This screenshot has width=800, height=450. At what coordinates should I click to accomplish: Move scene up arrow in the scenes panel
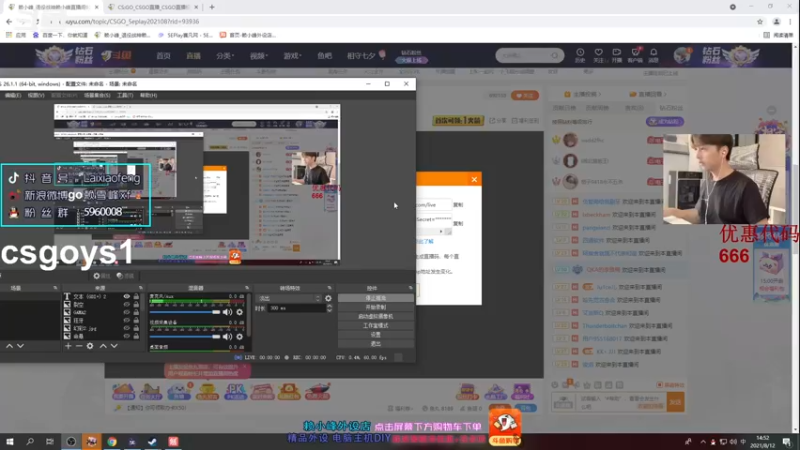tap(9, 346)
